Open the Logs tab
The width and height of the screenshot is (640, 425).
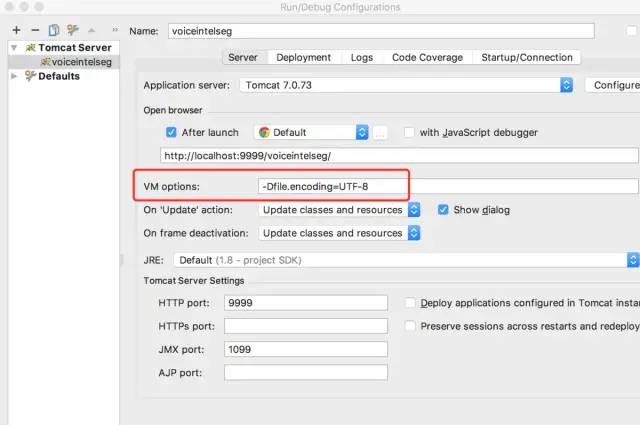pyautogui.click(x=362, y=58)
